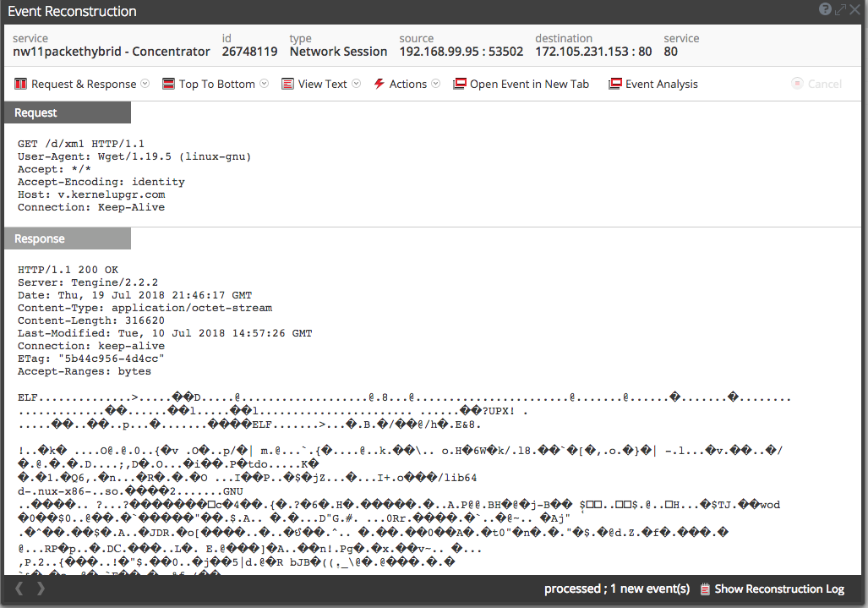Open the Top To Bottom orientation menu
The width and height of the screenshot is (868, 608).
click(x=216, y=85)
